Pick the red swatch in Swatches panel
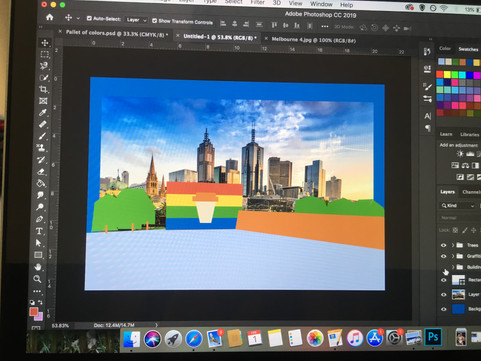This screenshot has height=361, width=481. [x=440, y=74]
